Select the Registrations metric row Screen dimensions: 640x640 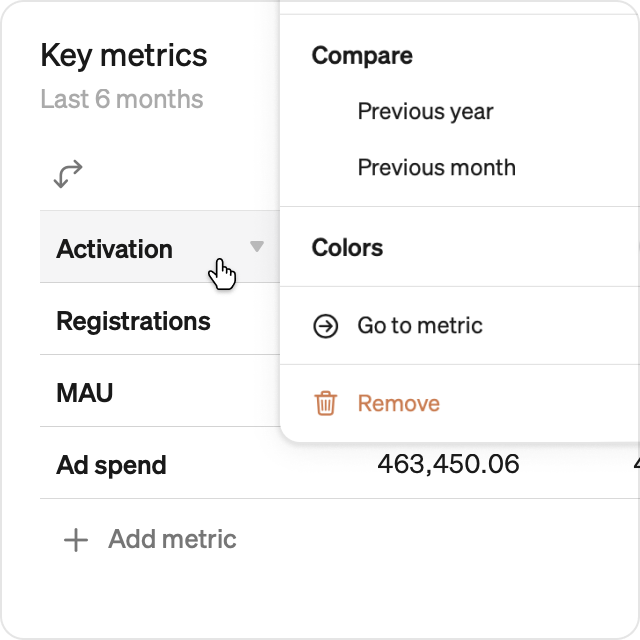[160, 319]
